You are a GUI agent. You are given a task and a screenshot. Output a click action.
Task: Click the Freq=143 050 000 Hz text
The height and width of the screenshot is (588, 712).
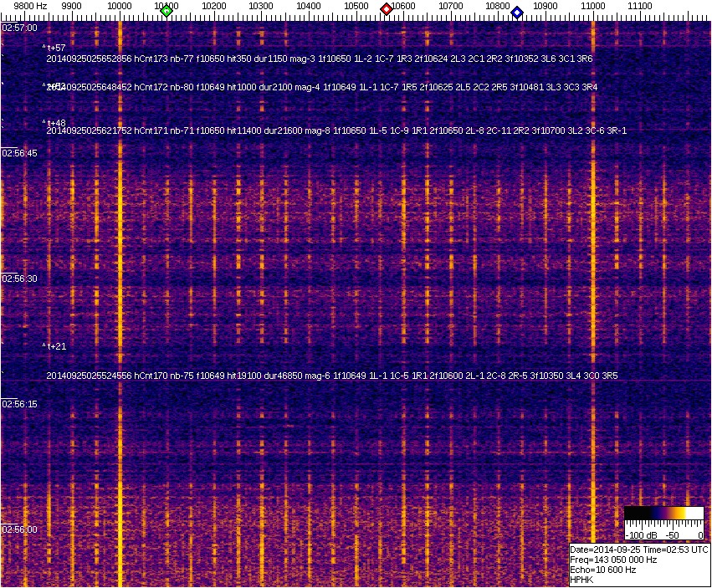pyautogui.click(x=612, y=560)
